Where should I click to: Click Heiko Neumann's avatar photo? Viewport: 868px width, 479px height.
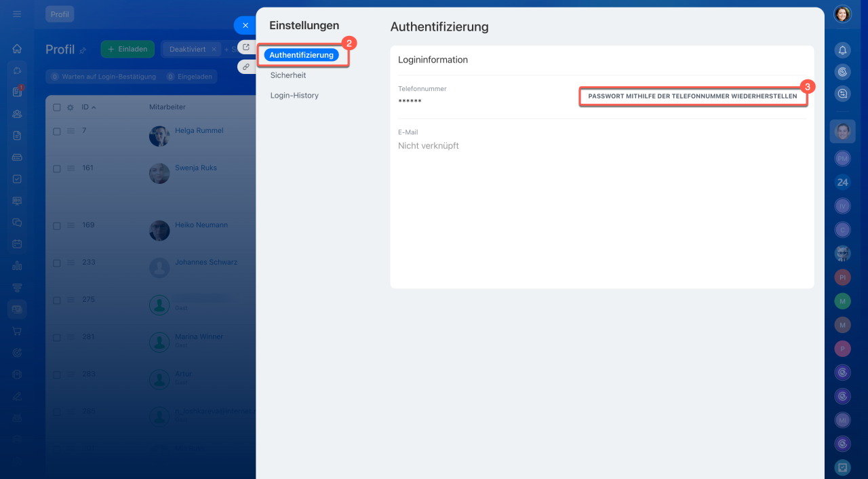[x=159, y=231]
